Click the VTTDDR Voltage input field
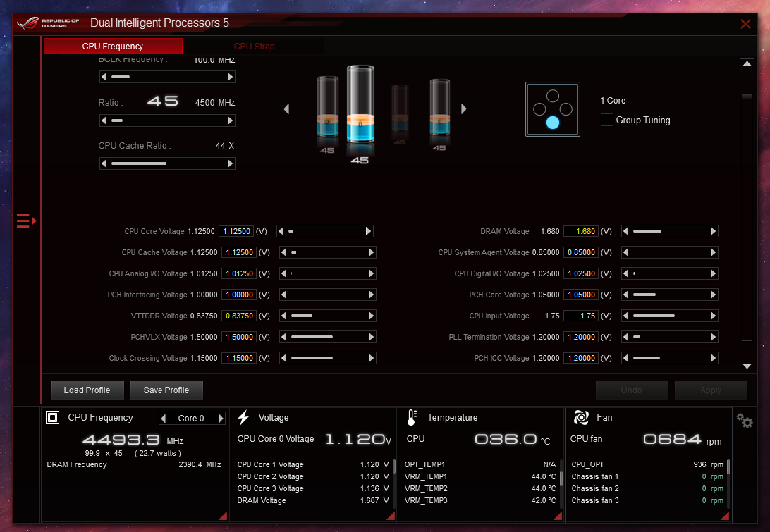The width and height of the screenshot is (770, 532). (x=239, y=316)
